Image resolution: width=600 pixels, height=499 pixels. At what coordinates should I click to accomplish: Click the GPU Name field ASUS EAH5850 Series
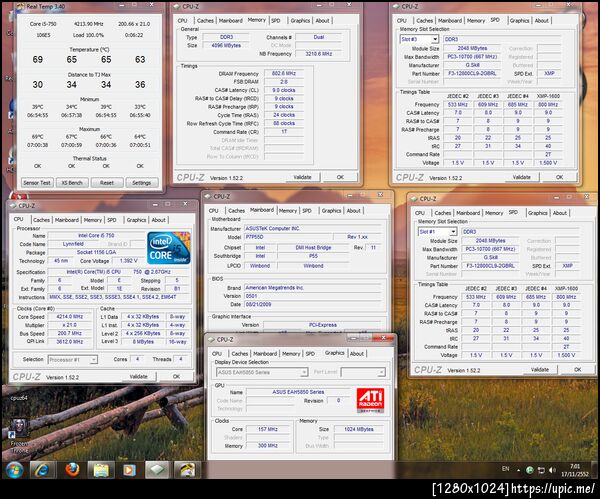click(x=298, y=392)
